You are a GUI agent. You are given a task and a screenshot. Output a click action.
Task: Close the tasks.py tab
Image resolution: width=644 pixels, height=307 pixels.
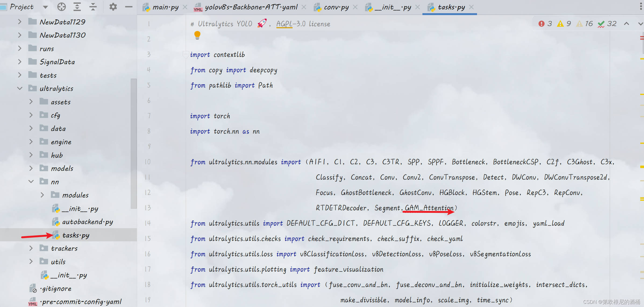pyautogui.click(x=471, y=7)
